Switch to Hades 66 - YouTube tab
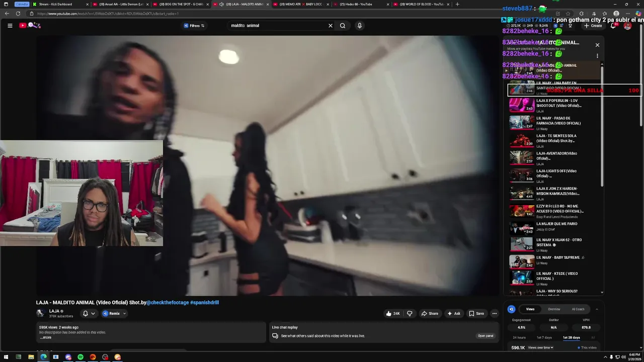 coord(361,4)
